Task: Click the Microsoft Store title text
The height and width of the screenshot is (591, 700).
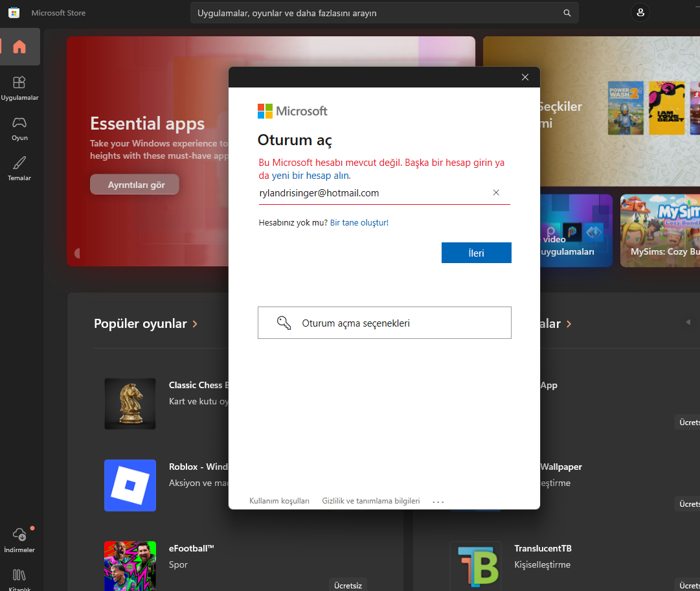Action: point(58,13)
